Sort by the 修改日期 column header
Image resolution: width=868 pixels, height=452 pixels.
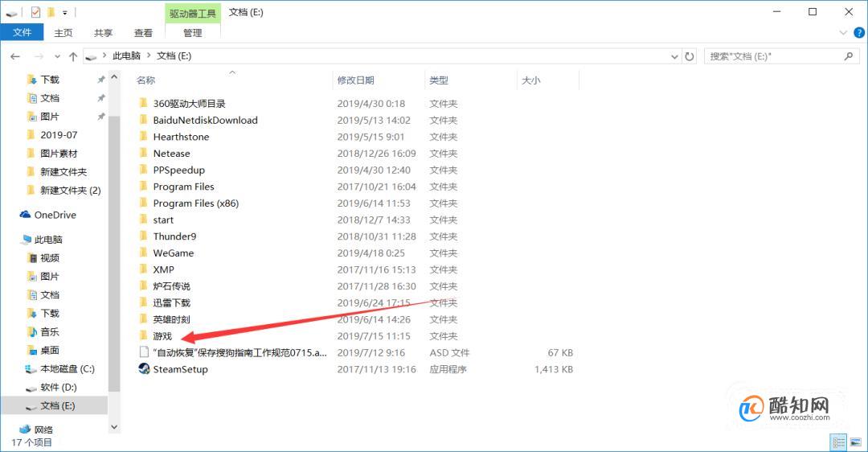(x=356, y=80)
